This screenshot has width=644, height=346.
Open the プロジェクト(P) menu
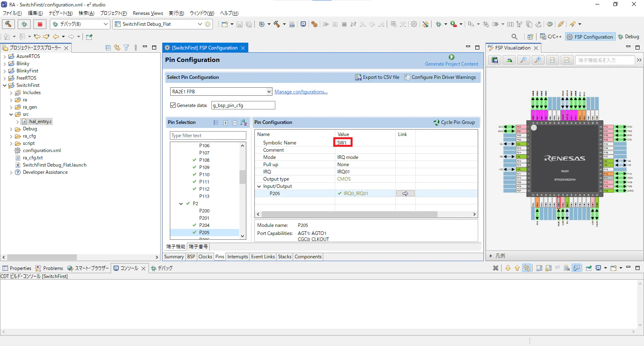tap(114, 13)
